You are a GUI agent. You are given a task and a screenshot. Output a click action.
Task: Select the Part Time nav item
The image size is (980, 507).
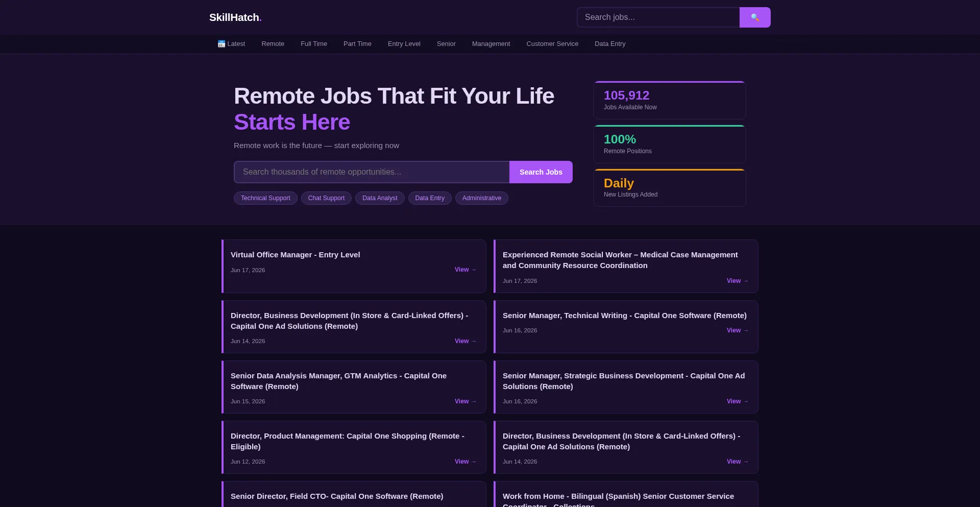357,44
